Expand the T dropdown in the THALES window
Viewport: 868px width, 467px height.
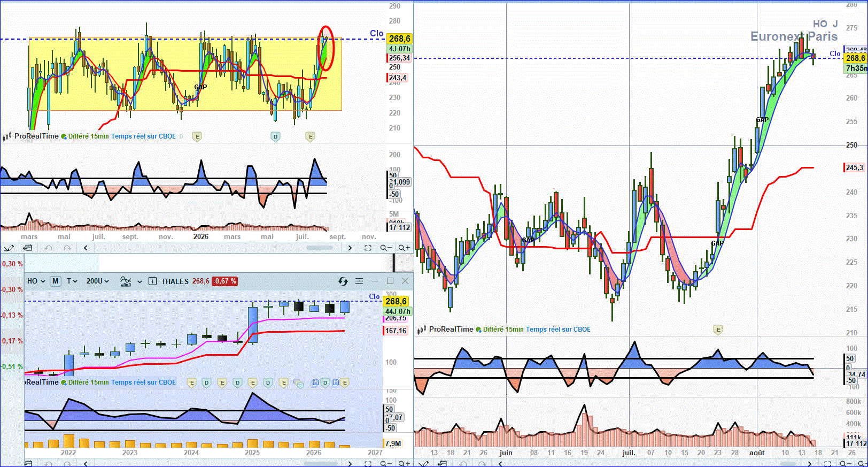(x=72, y=281)
